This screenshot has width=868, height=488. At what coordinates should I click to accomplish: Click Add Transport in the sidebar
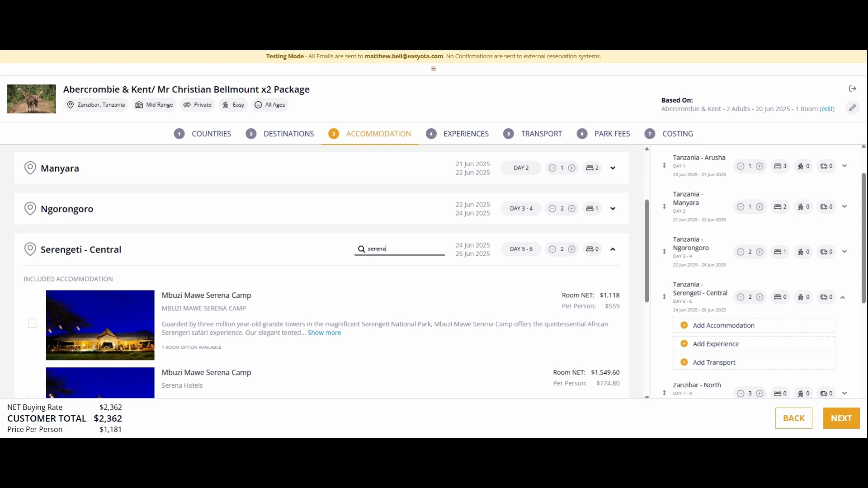pyautogui.click(x=754, y=362)
